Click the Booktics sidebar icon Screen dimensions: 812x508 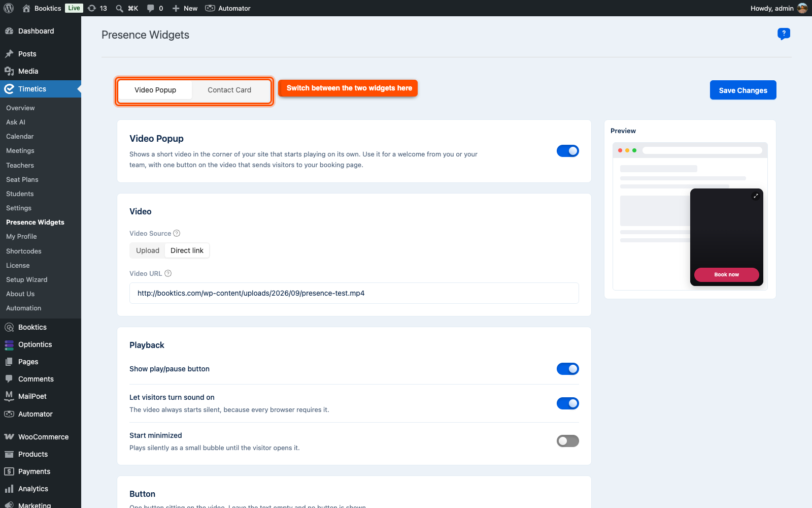click(9, 327)
